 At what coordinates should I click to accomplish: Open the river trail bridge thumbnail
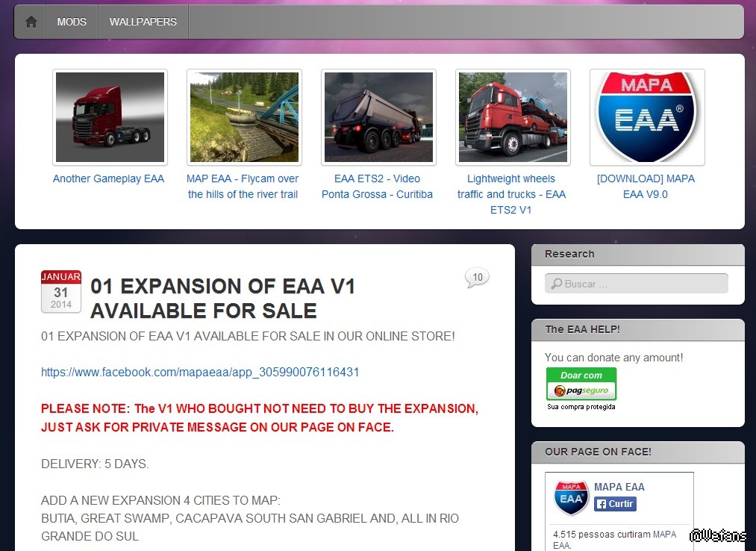pyautogui.click(x=245, y=117)
